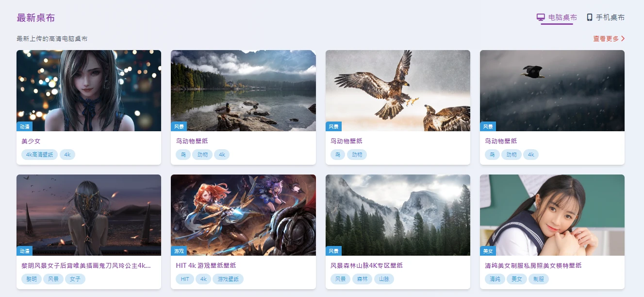The image size is (644, 297).
Task: Select the 森林 tag
Action: (362, 279)
